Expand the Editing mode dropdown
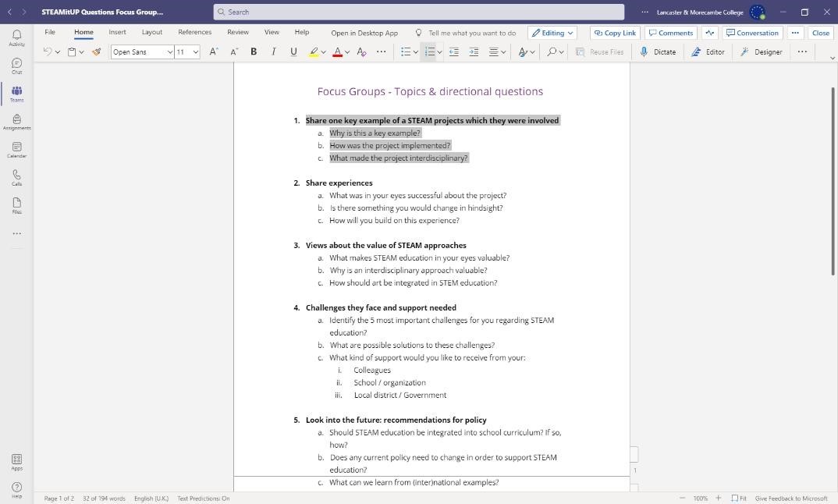Image resolution: width=838 pixels, height=504 pixels. [x=552, y=33]
